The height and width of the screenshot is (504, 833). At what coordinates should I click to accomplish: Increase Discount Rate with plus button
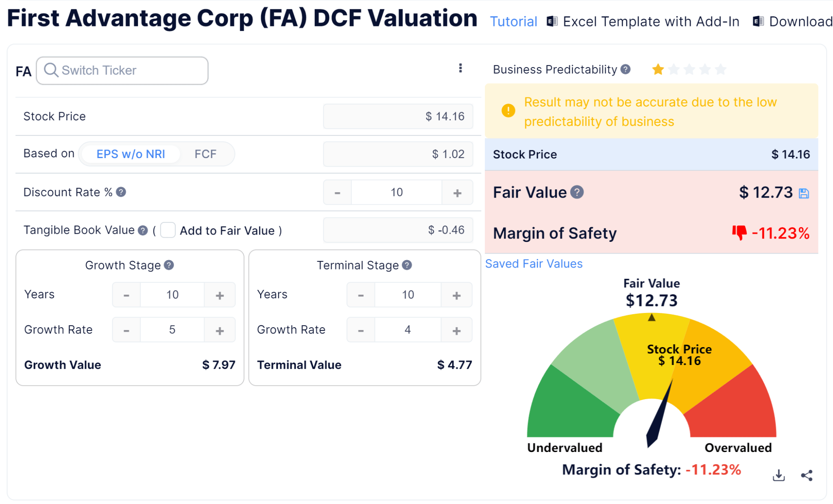tap(457, 192)
